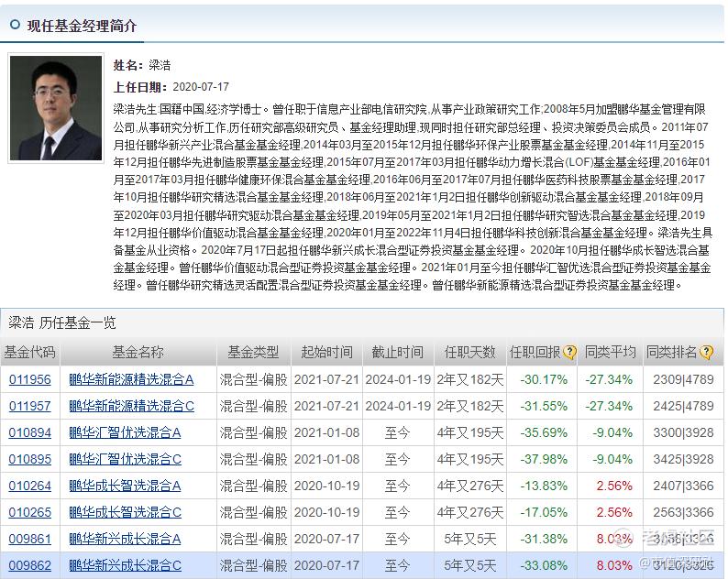Click 2024-01-19 end date for 011957
The width and height of the screenshot is (728, 579).
coord(398,406)
